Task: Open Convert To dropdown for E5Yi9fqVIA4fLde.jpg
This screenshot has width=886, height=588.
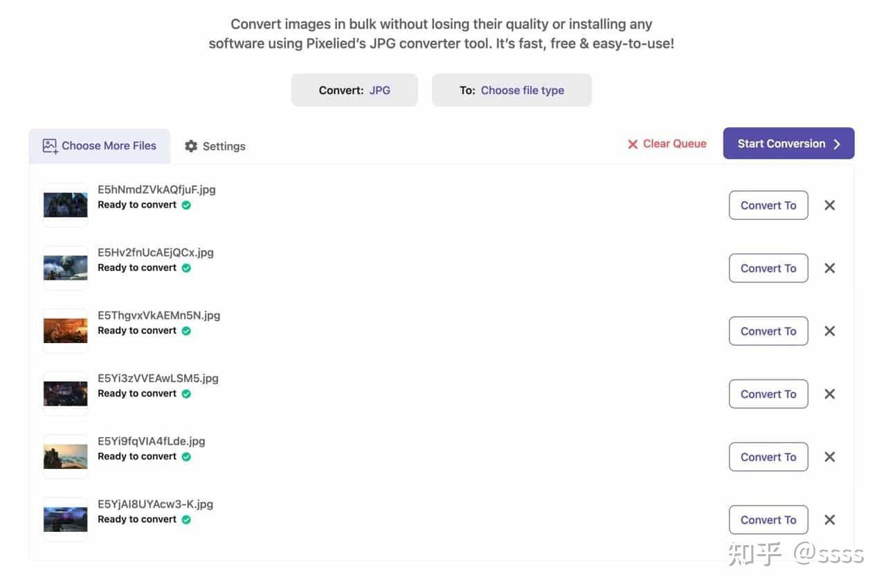Action: (x=768, y=457)
